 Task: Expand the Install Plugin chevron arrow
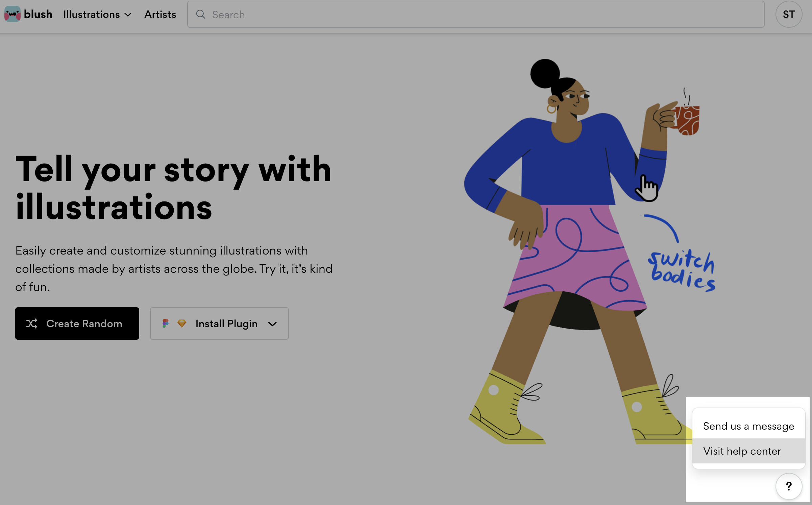point(272,324)
